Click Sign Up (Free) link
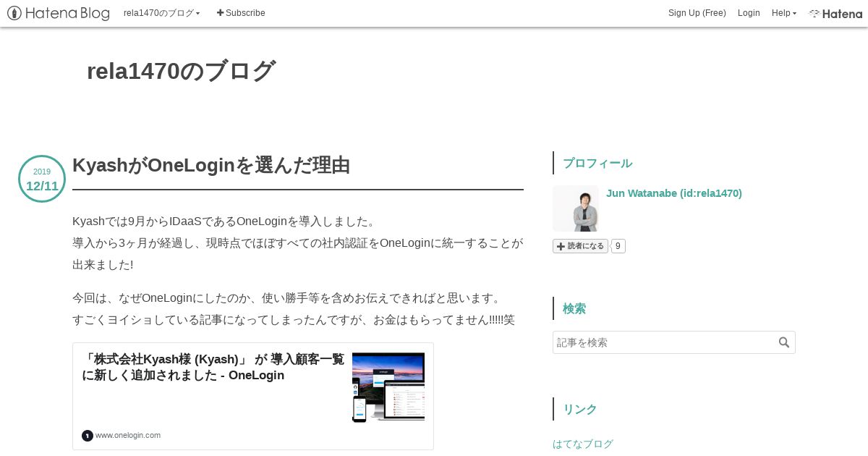Image resolution: width=868 pixels, height=456 pixels. point(697,13)
